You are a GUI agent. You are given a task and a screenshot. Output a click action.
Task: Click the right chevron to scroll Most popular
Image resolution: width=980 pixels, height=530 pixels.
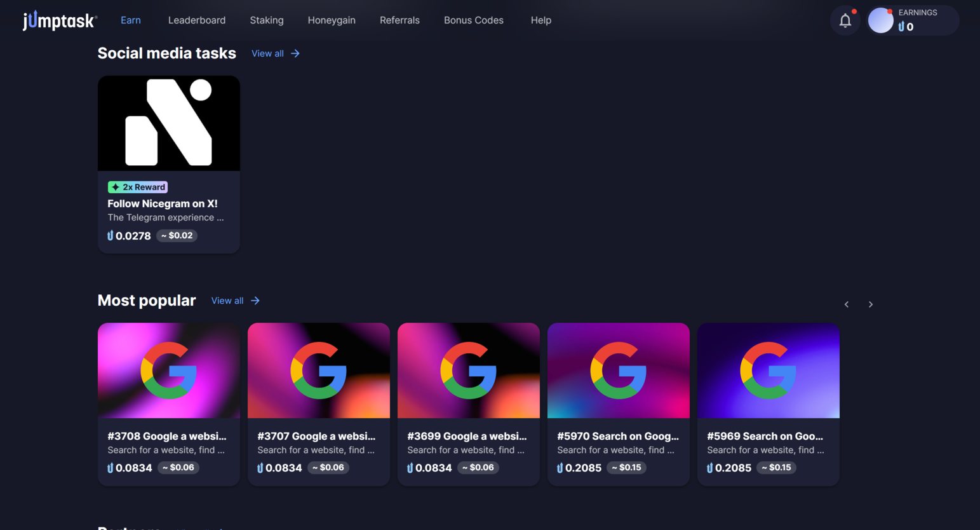coord(871,304)
